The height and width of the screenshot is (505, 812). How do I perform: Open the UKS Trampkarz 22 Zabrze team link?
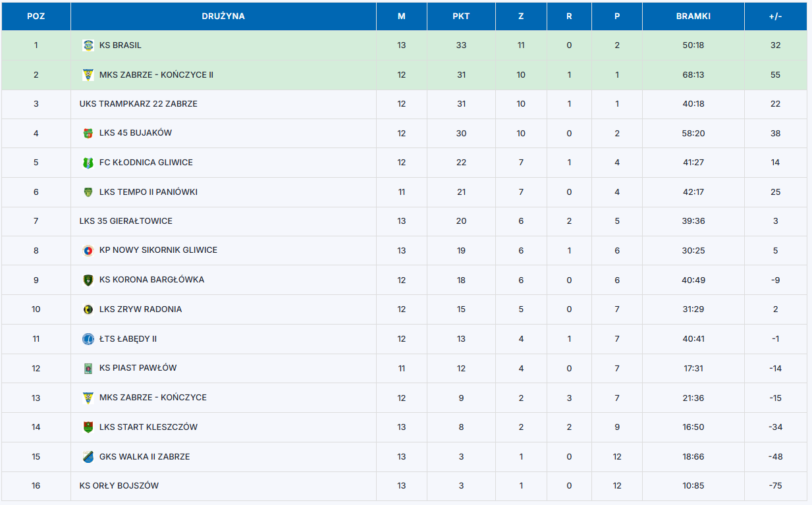pos(138,104)
